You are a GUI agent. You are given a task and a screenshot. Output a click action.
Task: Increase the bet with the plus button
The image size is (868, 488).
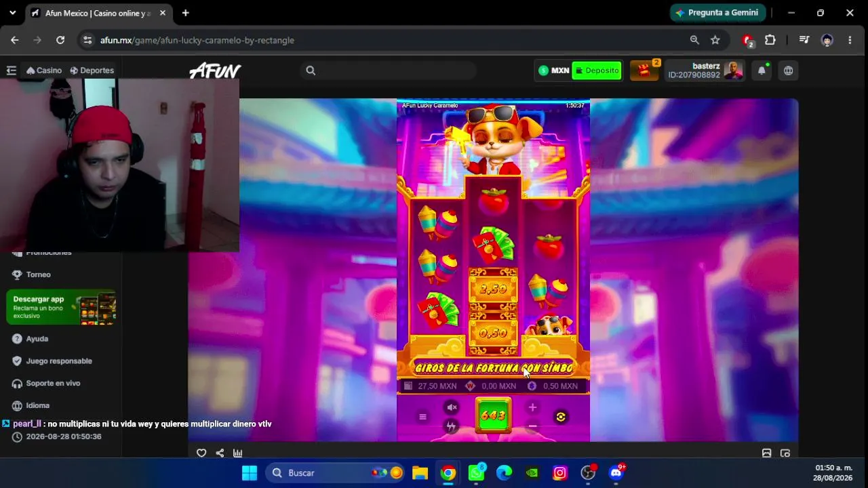click(532, 407)
